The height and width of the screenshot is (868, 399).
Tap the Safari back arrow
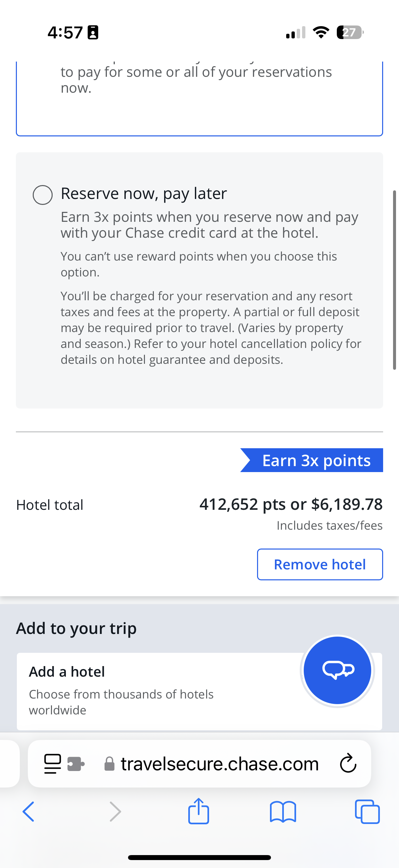click(29, 811)
